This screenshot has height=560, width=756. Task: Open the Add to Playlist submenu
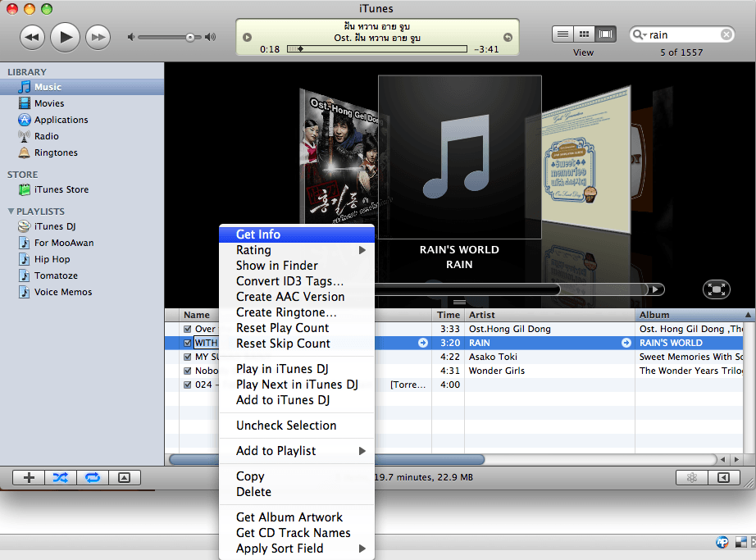click(297, 451)
